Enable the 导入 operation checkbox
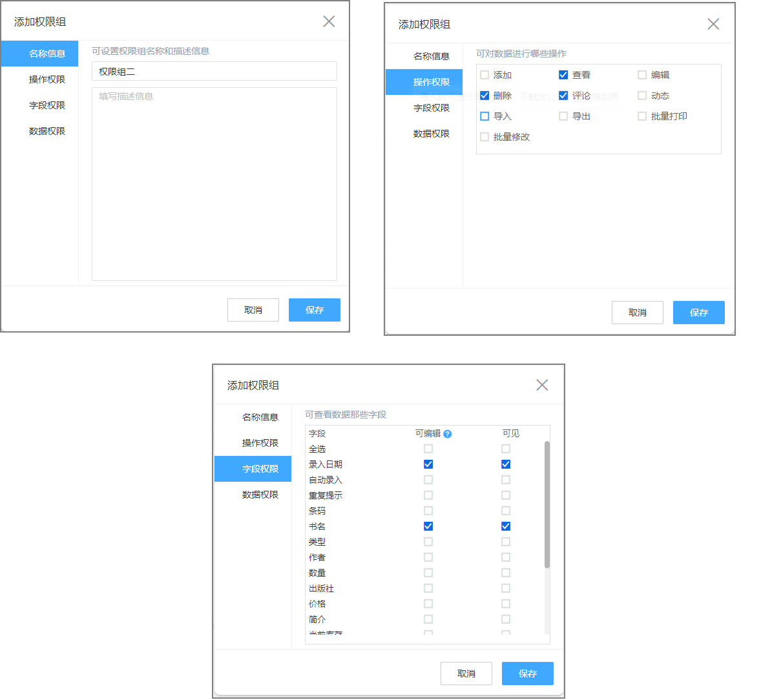This screenshot has height=700, width=761. pos(485,116)
